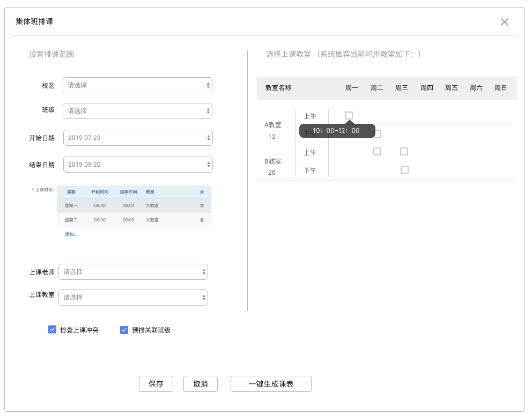Delete the 星期二 schedule row
The image size is (532, 416).
pos(202,220)
